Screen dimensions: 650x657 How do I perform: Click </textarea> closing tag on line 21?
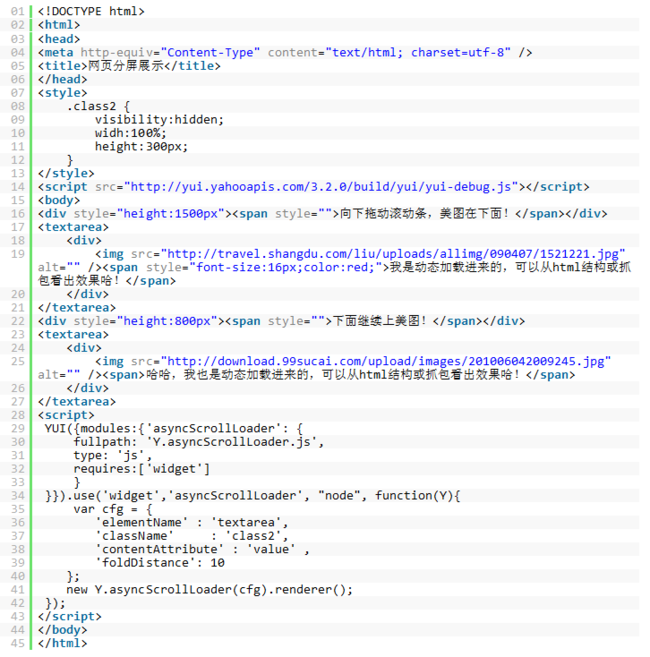[77, 308]
